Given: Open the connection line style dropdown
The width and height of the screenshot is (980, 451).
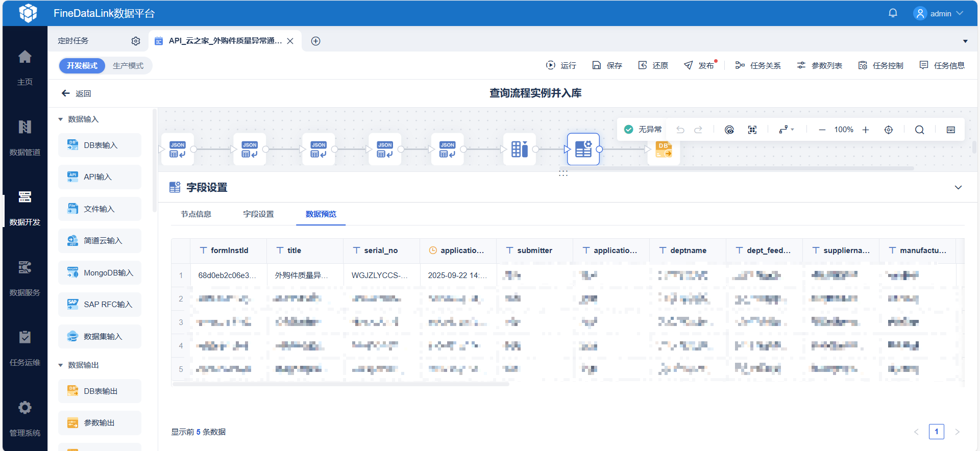Looking at the screenshot, I should [x=787, y=130].
